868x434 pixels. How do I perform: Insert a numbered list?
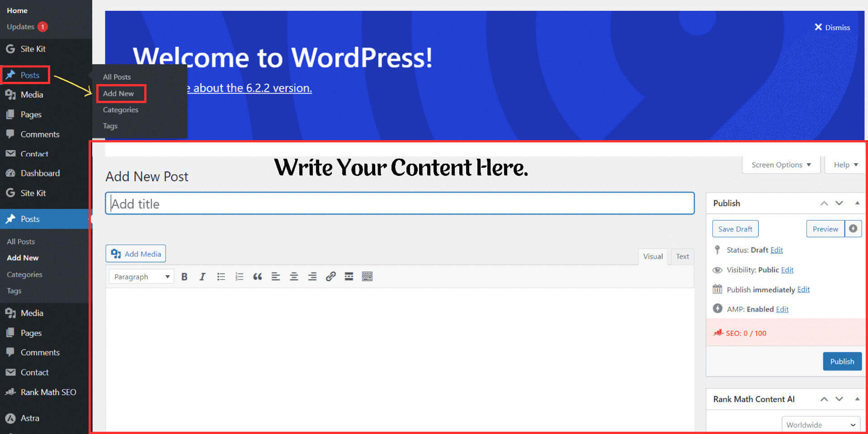click(239, 276)
